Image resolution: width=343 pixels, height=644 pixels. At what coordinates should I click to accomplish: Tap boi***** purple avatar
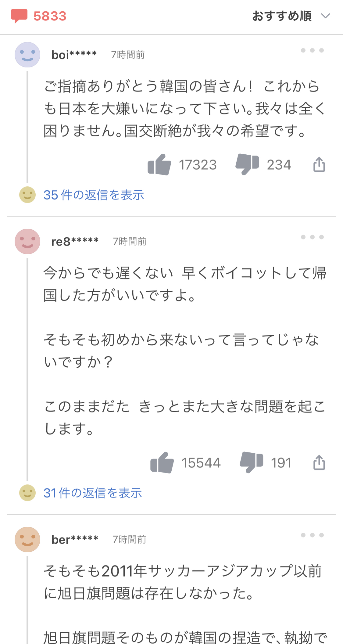(x=27, y=55)
